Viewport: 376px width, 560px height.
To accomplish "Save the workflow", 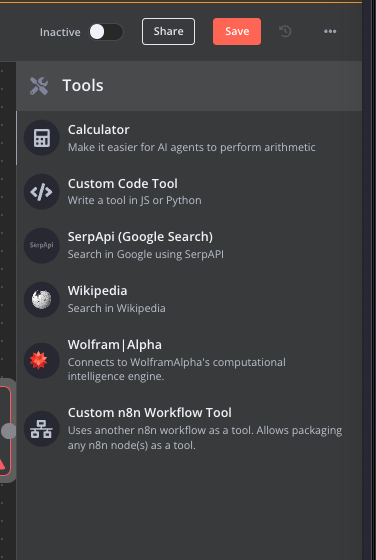I will 237,31.
